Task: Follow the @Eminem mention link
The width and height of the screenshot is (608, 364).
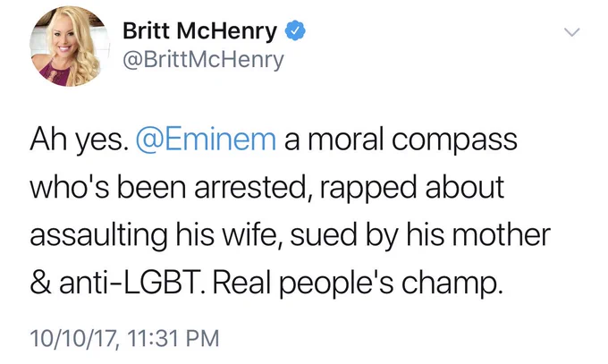Action: click(206, 139)
